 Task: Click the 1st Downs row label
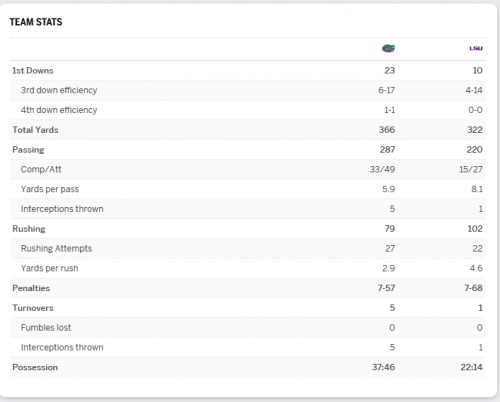point(33,71)
